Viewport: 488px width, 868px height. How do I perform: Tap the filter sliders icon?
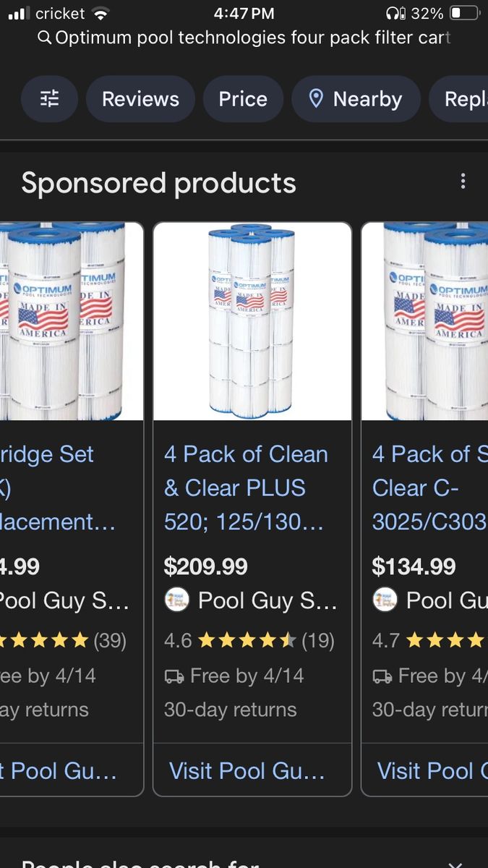coord(49,98)
